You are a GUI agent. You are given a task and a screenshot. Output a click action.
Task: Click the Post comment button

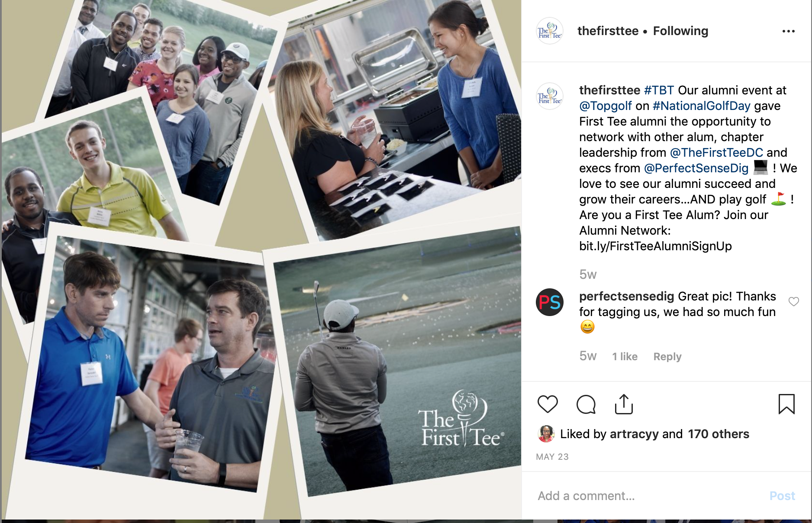(x=782, y=496)
